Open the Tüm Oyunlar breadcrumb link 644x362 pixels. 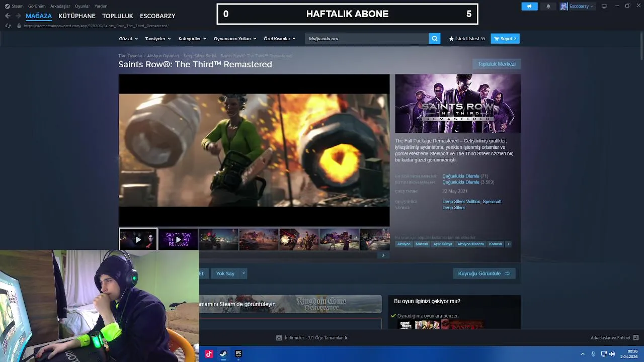[x=130, y=56]
